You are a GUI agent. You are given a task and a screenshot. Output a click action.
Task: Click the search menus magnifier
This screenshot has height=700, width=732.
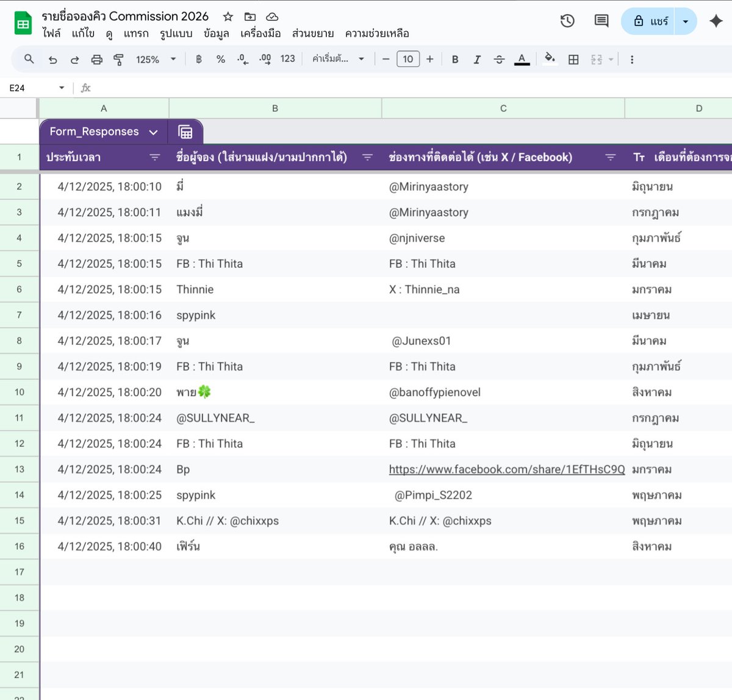[x=29, y=59]
